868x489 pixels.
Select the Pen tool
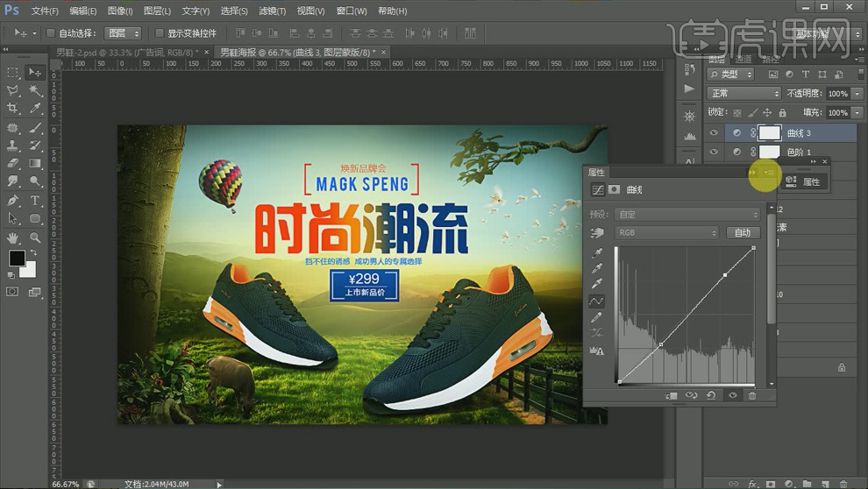(x=13, y=201)
